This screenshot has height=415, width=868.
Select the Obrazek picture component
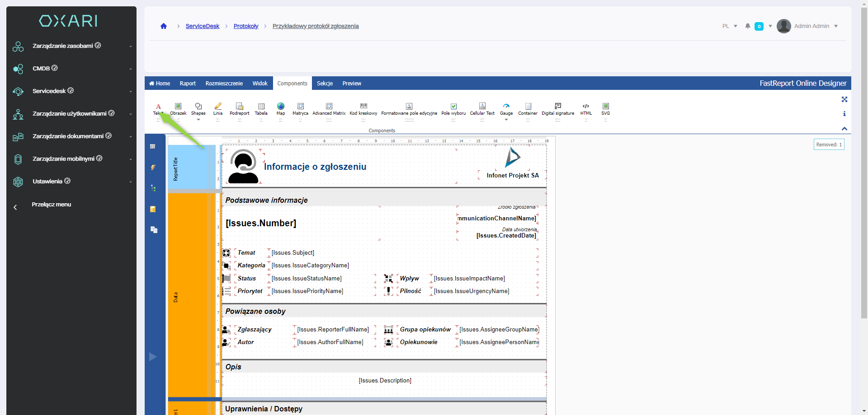(x=178, y=108)
